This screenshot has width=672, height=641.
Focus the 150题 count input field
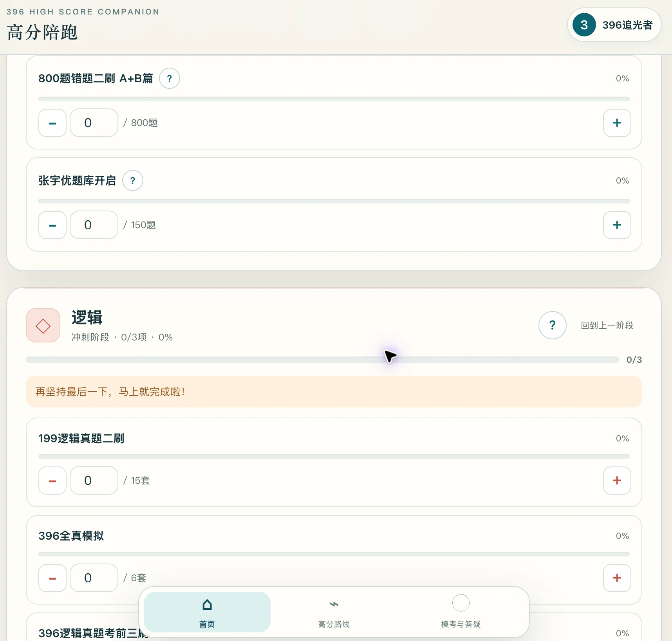pyautogui.click(x=94, y=225)
